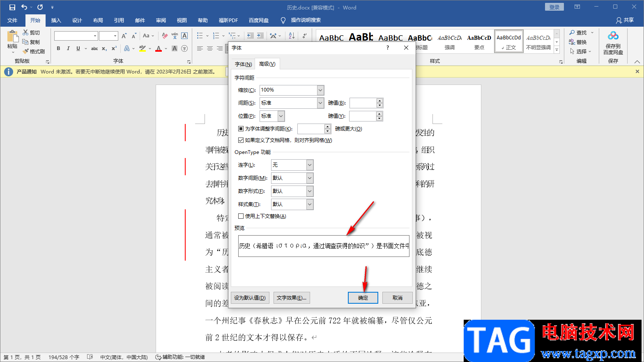Open the Stylistic sets (样式集) dropdown
644x362 pixels.
[x=310, y=204]
